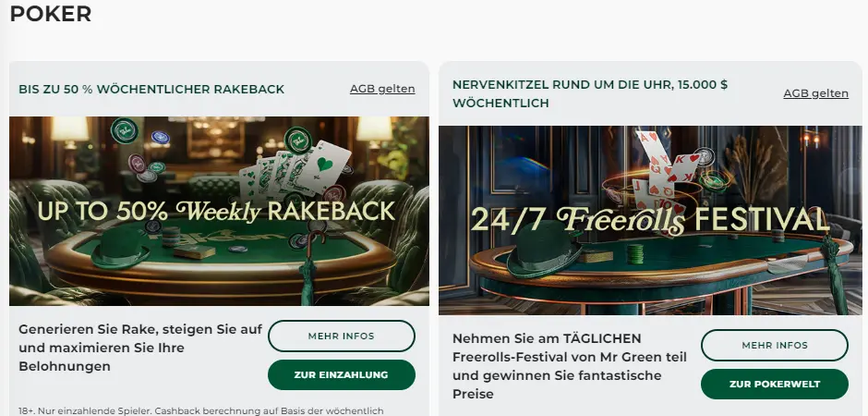Image resolution: width=868 pixels, height=416 pixels.
Task: Click MEHR INFOS on the Freerolls card
Action: [775, 345]
